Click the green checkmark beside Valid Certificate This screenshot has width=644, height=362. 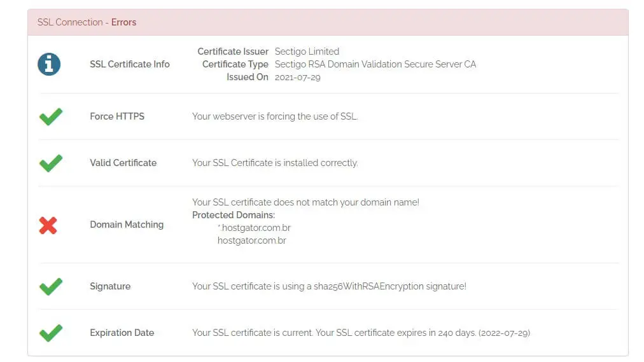(51, 163)
